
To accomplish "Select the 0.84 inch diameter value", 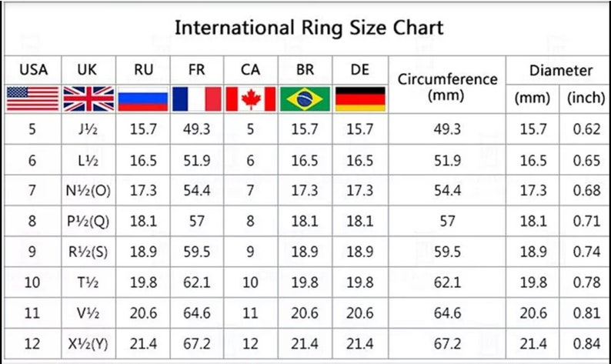I will [586, 344].
